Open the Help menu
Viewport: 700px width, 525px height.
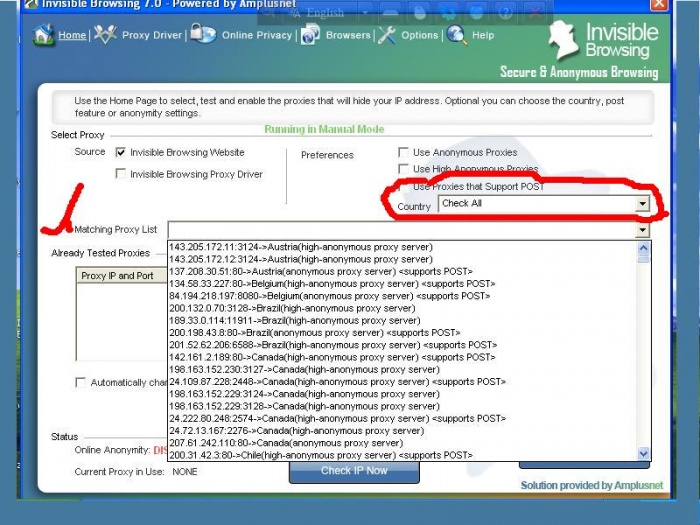click(483, 35)
